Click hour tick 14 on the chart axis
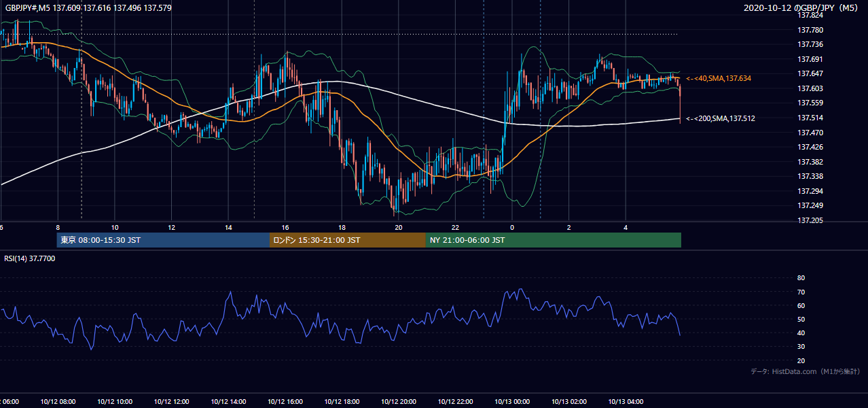This screenshot has height=408, width=868. tap(228, 228)
